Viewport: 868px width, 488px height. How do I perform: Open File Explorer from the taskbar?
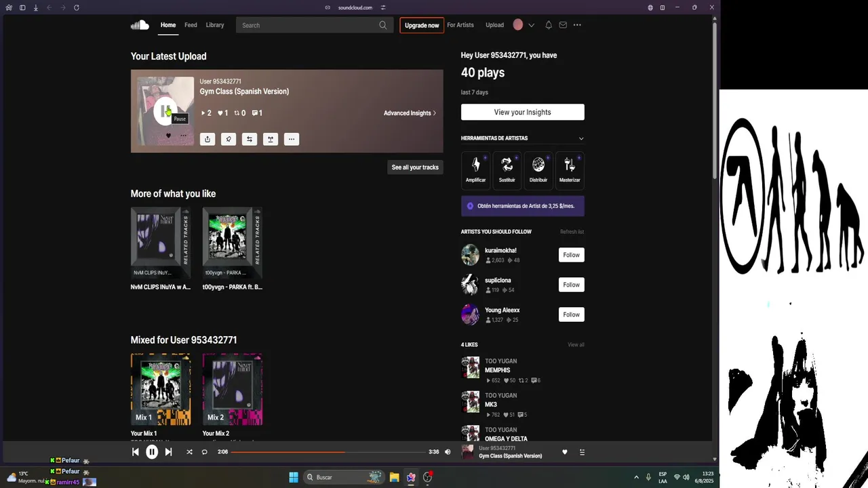pyautogui.click(x=394, y=477)
